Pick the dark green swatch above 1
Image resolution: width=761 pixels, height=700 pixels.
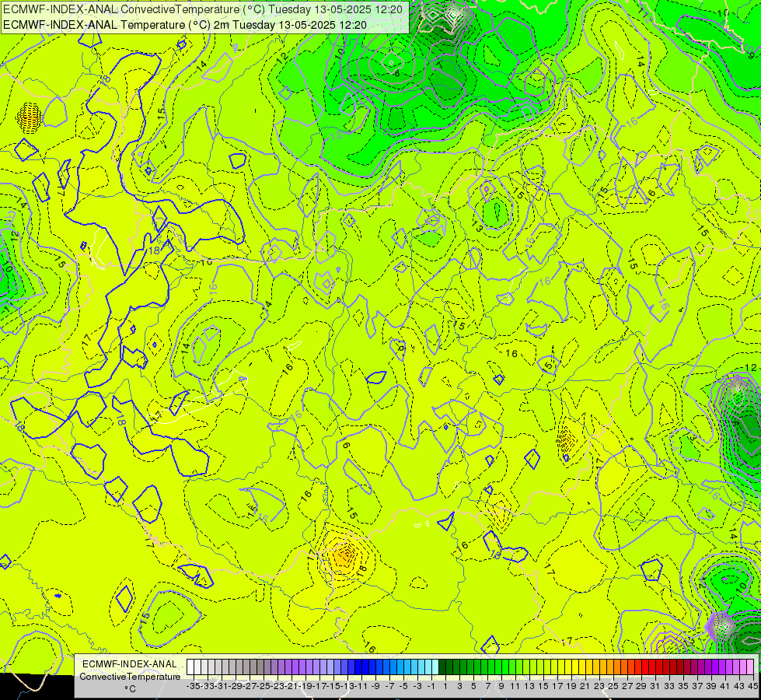pos(442,667)
